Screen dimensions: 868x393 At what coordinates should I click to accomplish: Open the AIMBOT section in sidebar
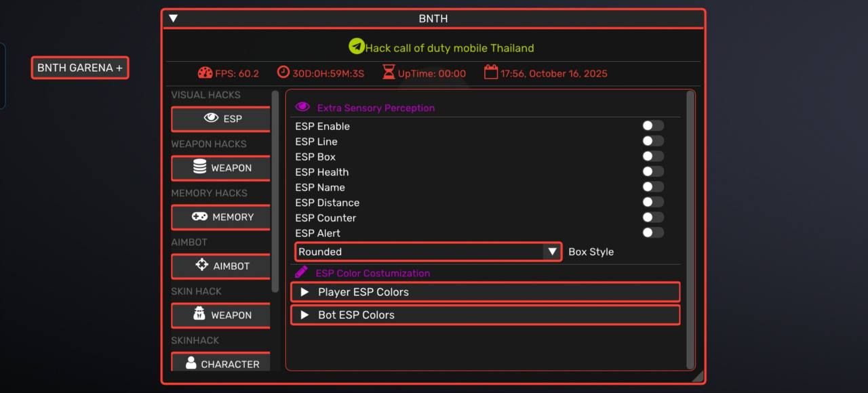221,266
